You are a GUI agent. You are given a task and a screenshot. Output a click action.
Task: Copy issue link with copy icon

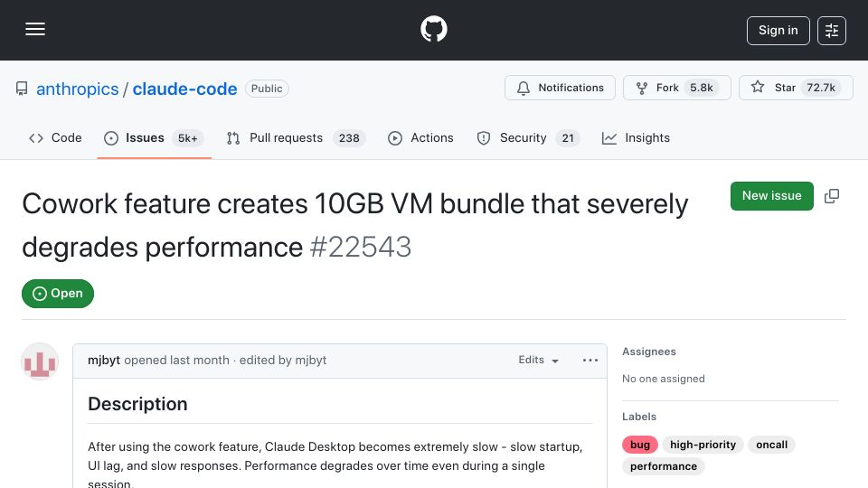click(x=832, y=196)
